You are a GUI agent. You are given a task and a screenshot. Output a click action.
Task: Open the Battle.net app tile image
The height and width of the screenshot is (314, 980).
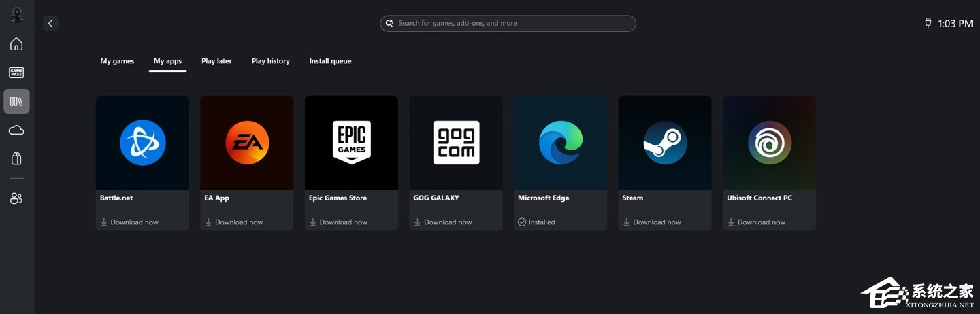[142, 143]
